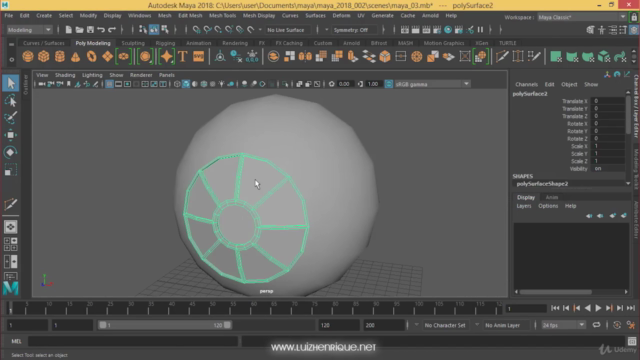
Task: Click the Auto Key toggle icon
Action: point(617,325)
